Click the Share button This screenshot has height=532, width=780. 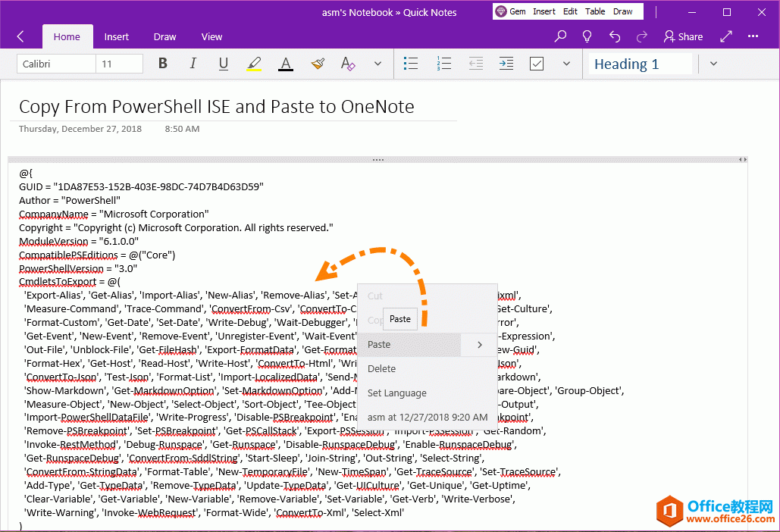pos(683,36)
